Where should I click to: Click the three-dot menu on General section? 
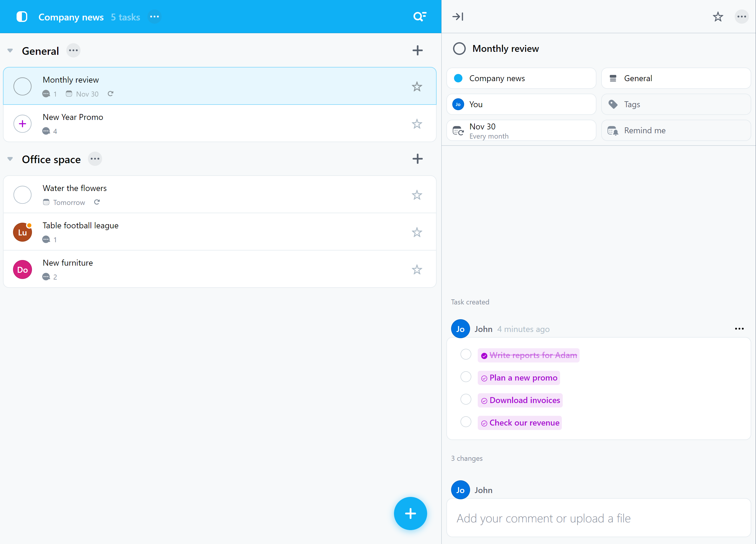[73, 50]
